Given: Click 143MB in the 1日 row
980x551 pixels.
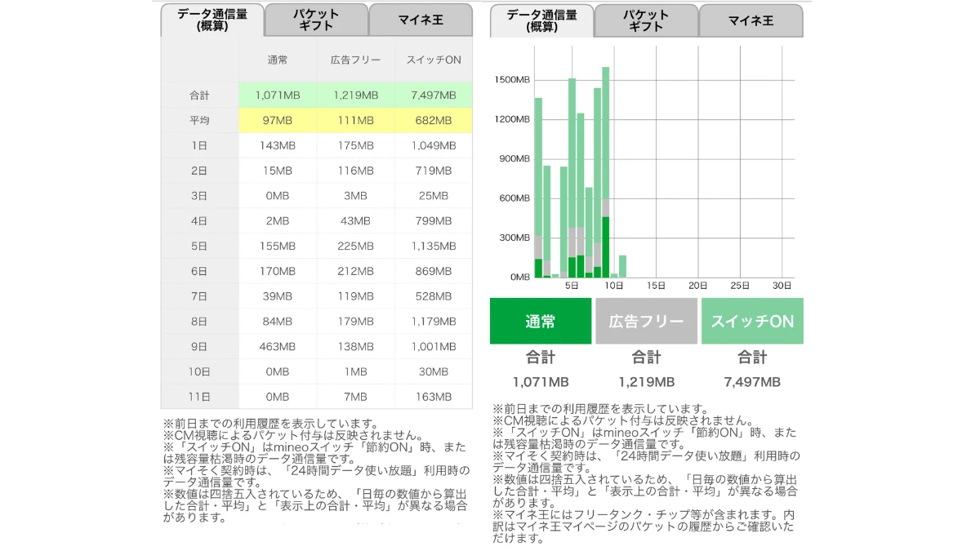Looking at the screenshot, I should tap(278, 145).
